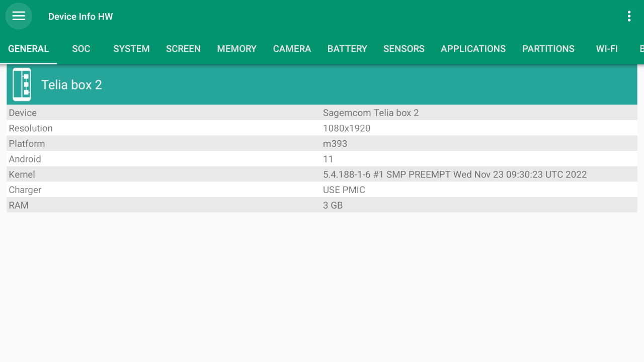
Task: Check the BATTERY tab
Action: pyautogui.click(x=347, y=49)
